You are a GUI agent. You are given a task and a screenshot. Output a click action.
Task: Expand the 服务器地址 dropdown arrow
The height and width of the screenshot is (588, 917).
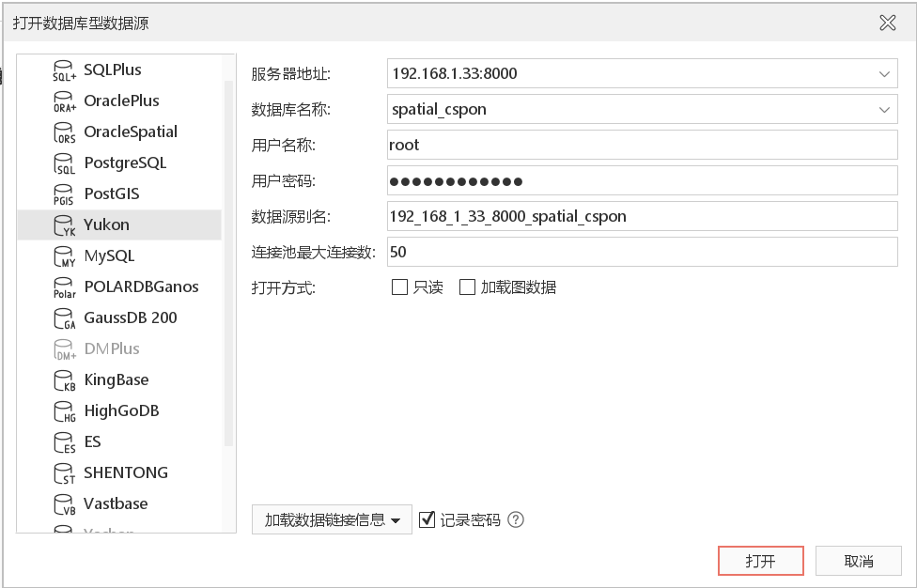tap(884, 73)
